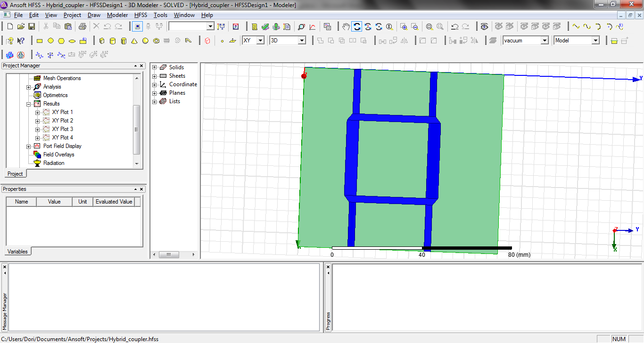Collapse the Results tree node

coord(29,104)
